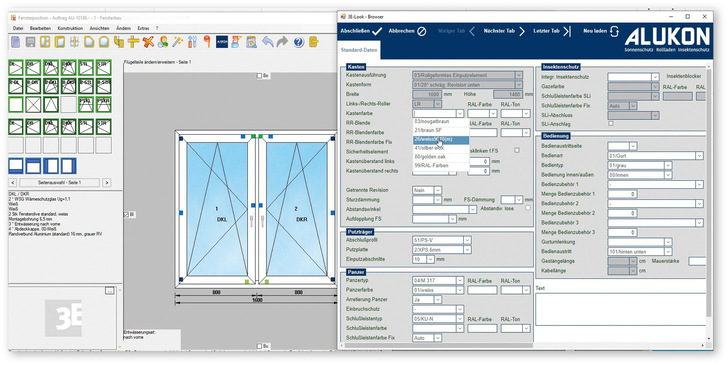Toggle the Bo checkbox below the window drawing
Viewport: 728px width, 365px height.
click(260, 346)
